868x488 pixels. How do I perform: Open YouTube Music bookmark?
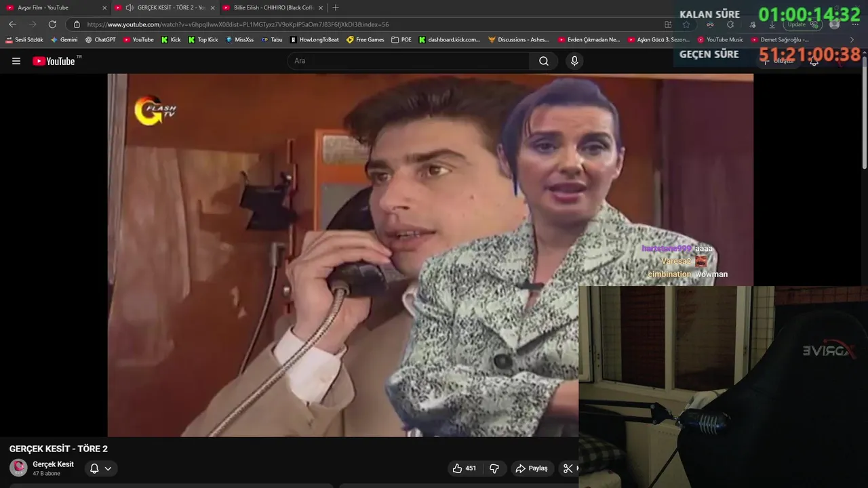(720, 40)
